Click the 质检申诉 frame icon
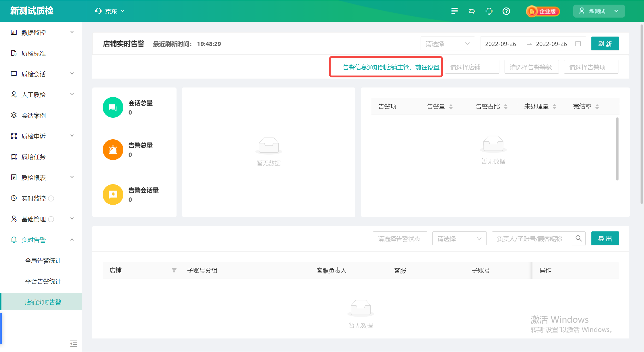 [x=14, y=136]
